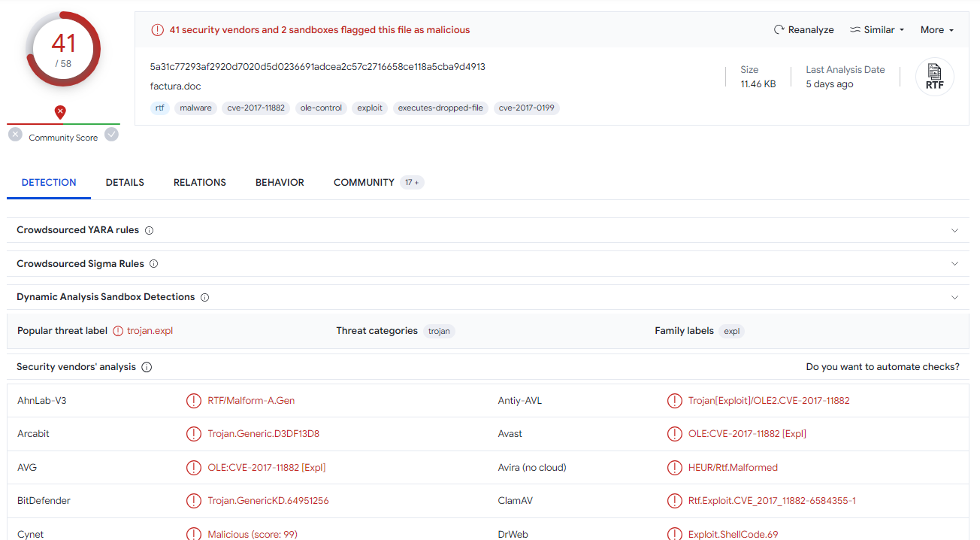Click Trojan.Generic.D3DF13D8 detection result
Screen dimensions: 980x540
[264, 434]
